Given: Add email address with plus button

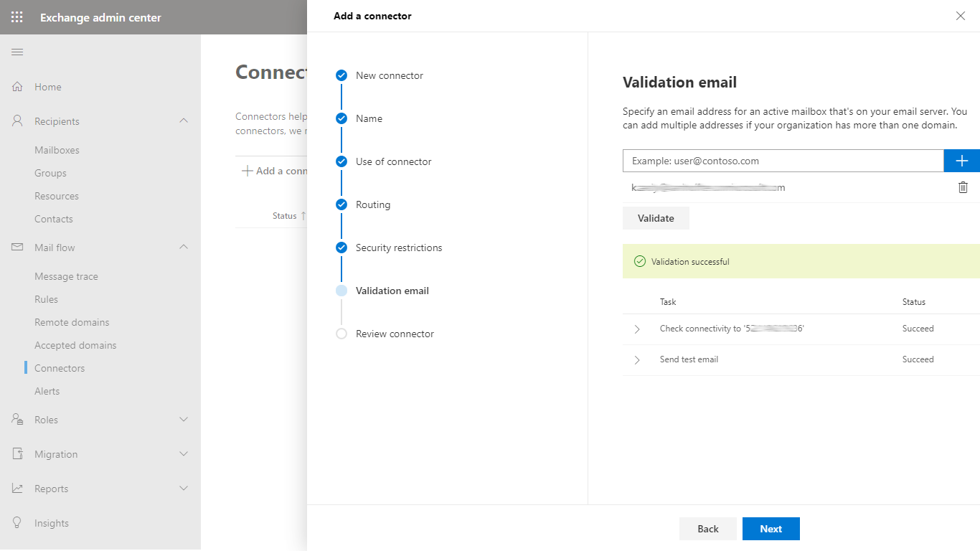Looking at the screenshot, I should [x=961, y=161].
